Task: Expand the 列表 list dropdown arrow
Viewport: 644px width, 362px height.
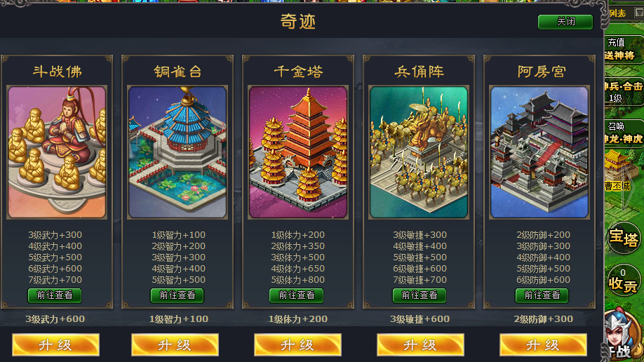Action: tap(639, 13)
